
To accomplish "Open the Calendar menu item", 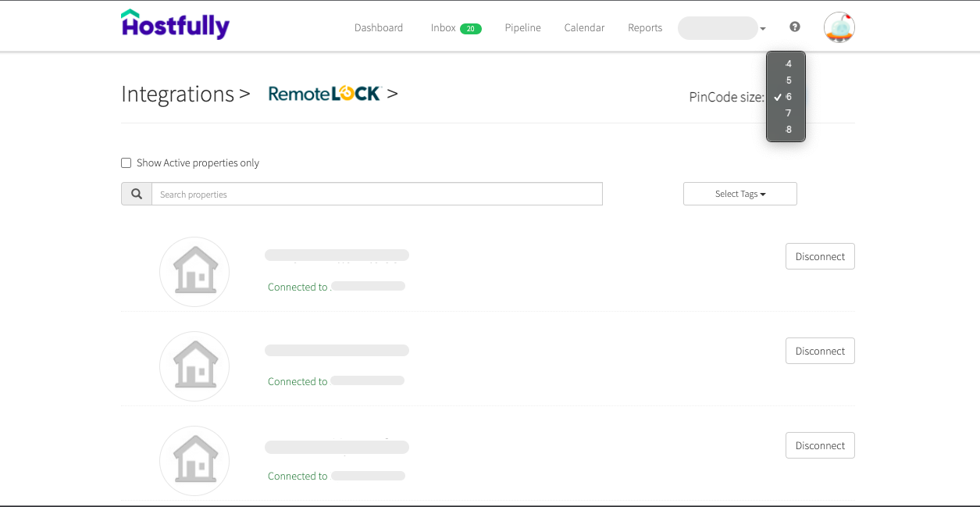I will 584,27.
